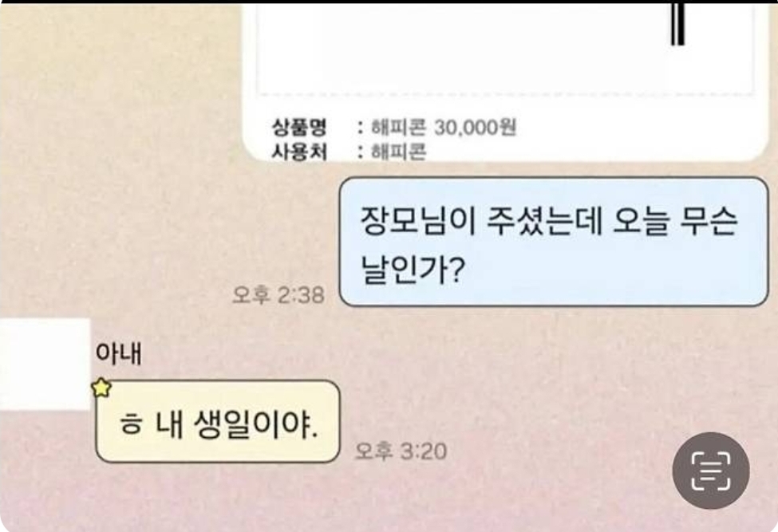This screenshot has height=532, width=778.
Task: Tap the word 장모님이 in blue bubble
Action: 418,221
